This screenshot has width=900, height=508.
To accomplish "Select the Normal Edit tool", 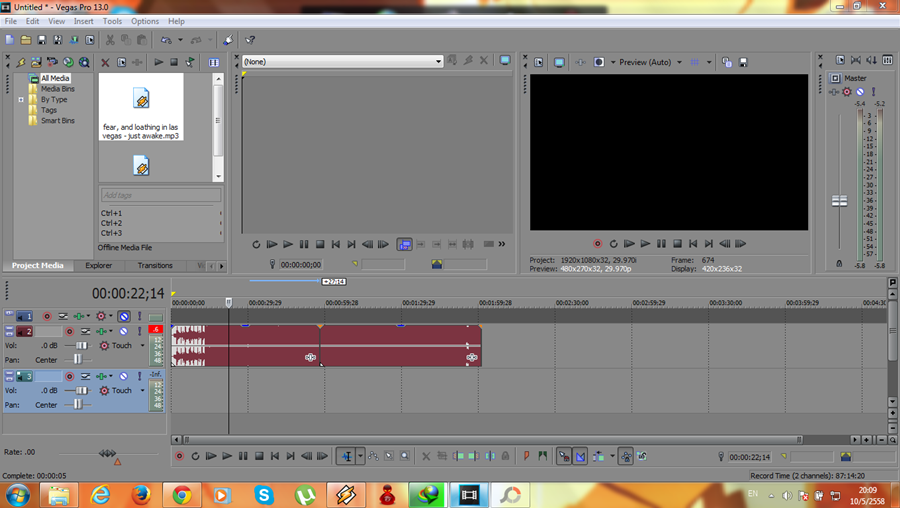I will 347,456.
